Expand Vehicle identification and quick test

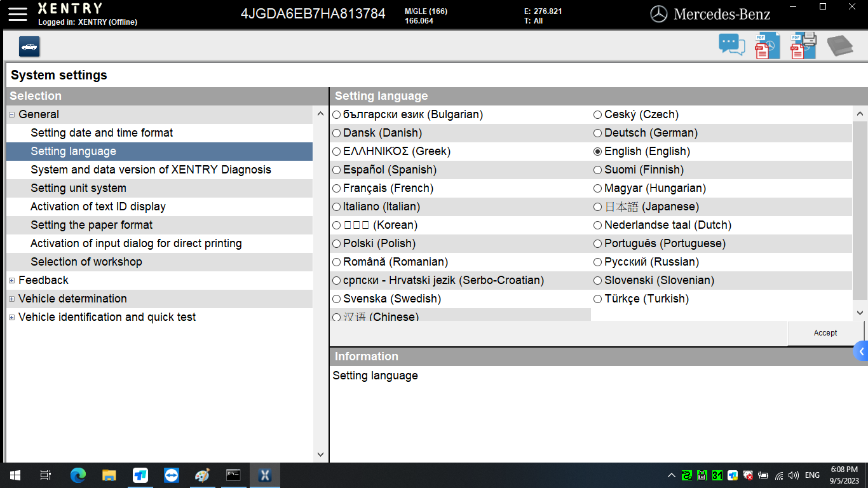click(11, 317)
